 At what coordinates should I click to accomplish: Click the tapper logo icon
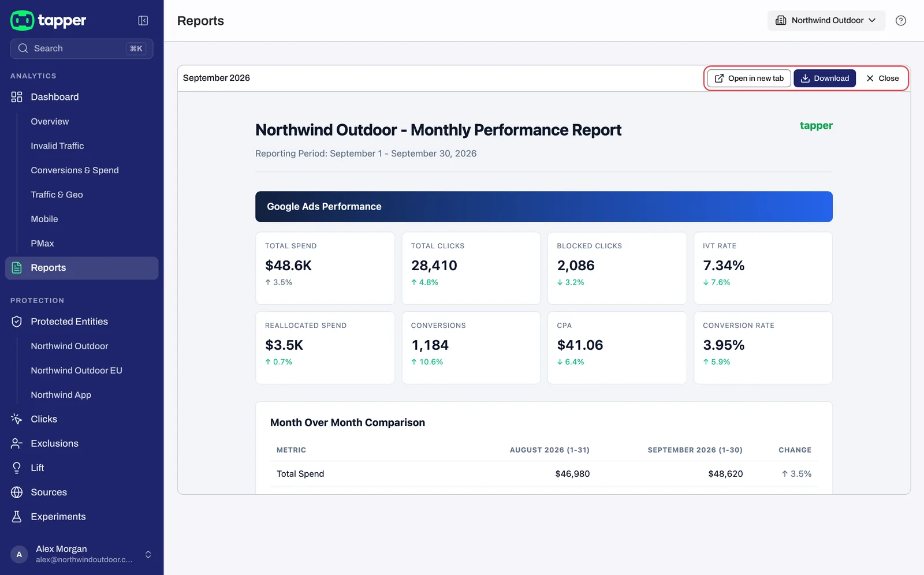pyautogui.click(x=22, y=20)
